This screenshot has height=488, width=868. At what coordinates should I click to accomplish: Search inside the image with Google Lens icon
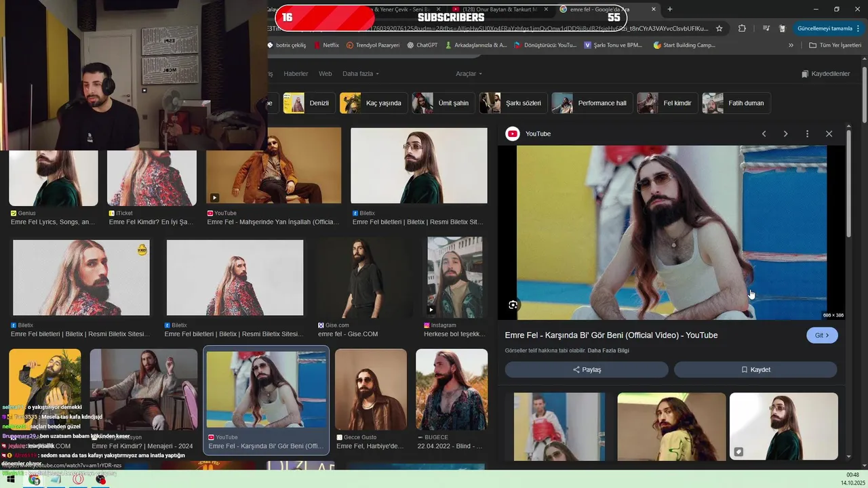[513, 305]
